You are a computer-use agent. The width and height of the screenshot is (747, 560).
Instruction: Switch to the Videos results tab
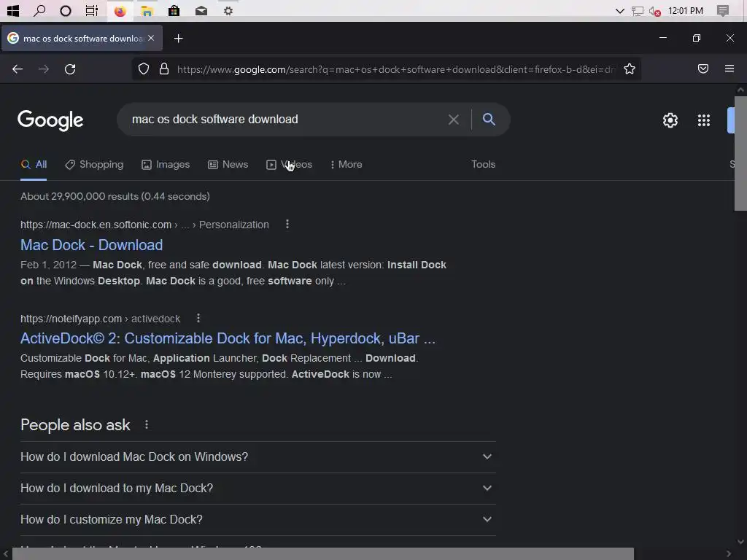tap(289, 165)
